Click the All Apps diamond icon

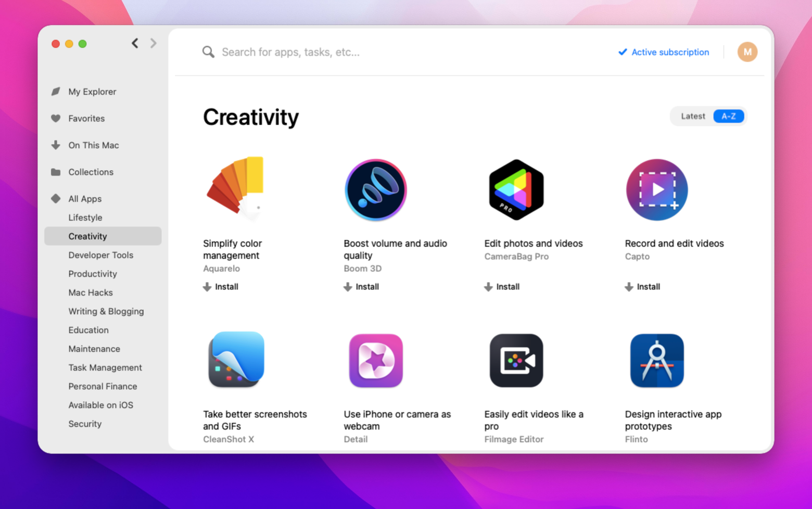(56, 199)
